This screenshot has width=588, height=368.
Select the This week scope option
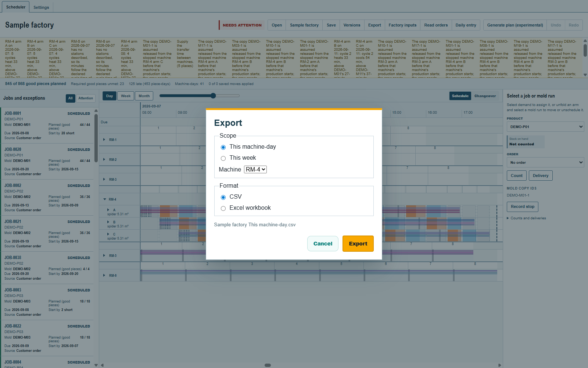coord(223,158)
